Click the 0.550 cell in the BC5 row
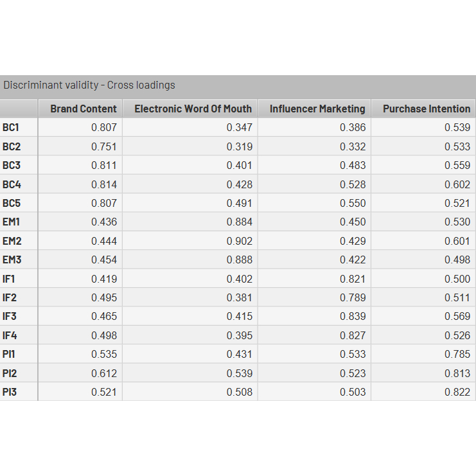476x476 pixels. 353,203
